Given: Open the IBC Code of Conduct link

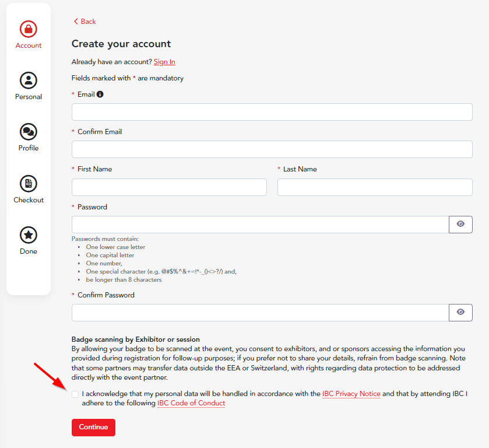Looking at the screenshot, I should (x=191, y=403).
